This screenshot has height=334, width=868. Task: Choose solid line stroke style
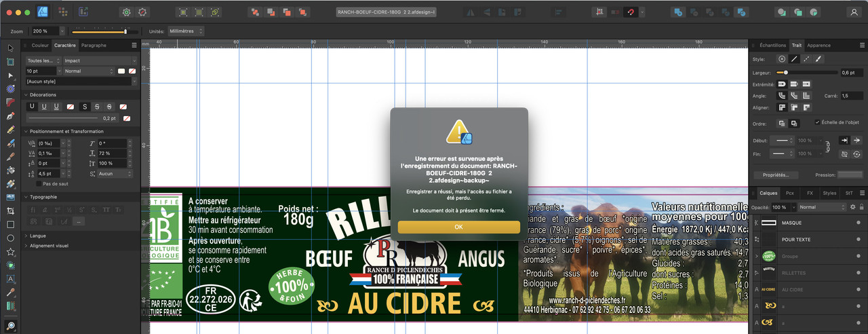(794, 59)
